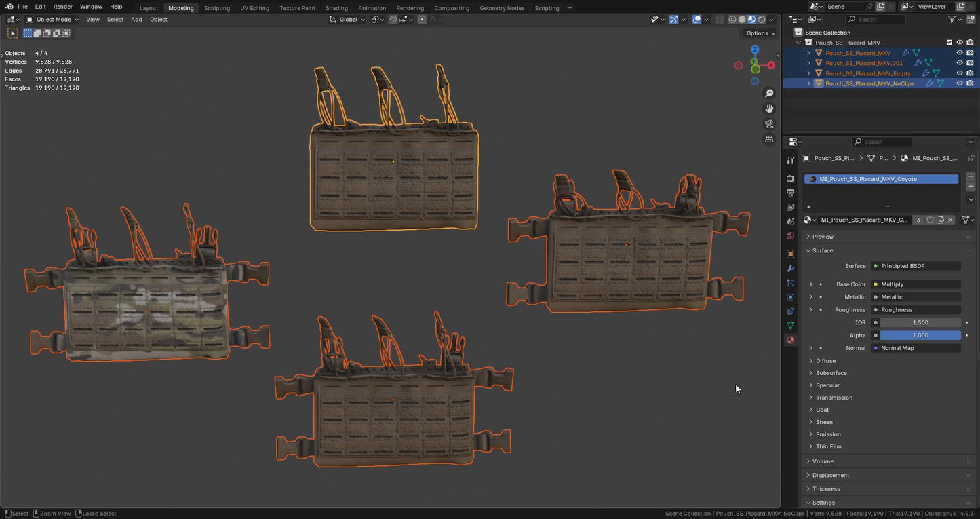Open the Object Mode dropdown
The height and width of the screenshot is (519, 980).
54,20
